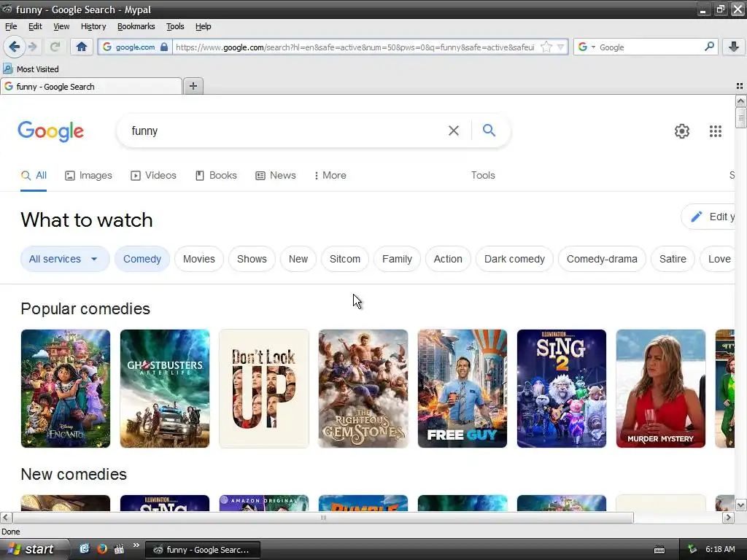Open the Ghostbusters Afterlife poster
This screenshot has height=560, width=747.
coord(165,389)
